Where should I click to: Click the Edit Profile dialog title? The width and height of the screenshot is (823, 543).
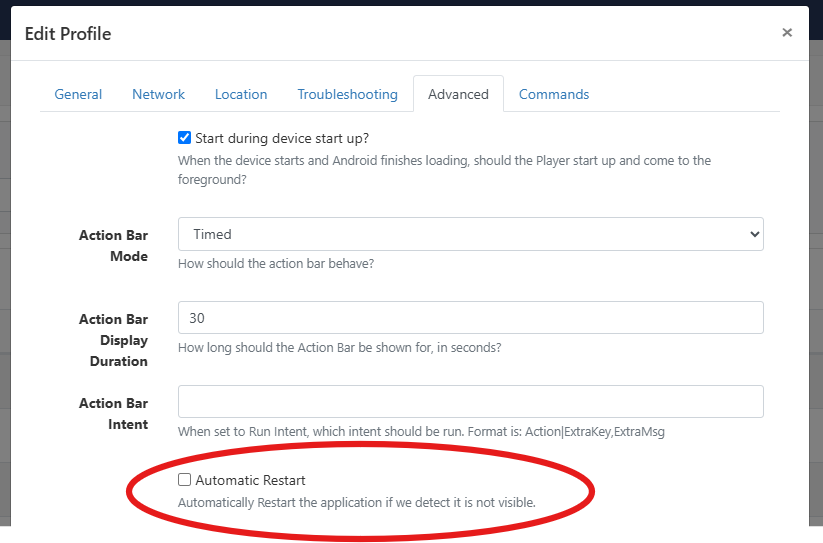coord(68,34)
